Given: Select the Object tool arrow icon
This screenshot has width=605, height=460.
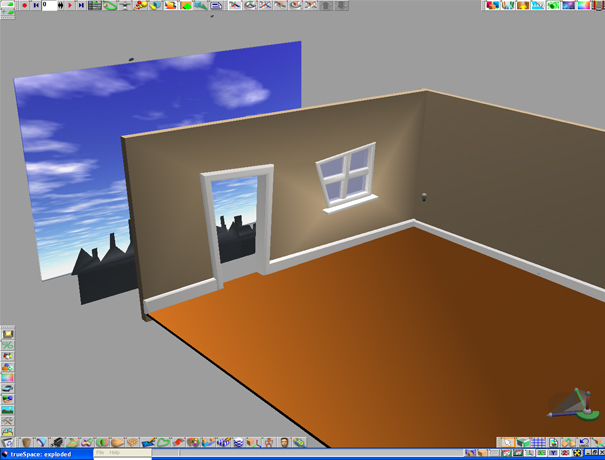Looking at the screenshot, I should [x=509, y=442].
